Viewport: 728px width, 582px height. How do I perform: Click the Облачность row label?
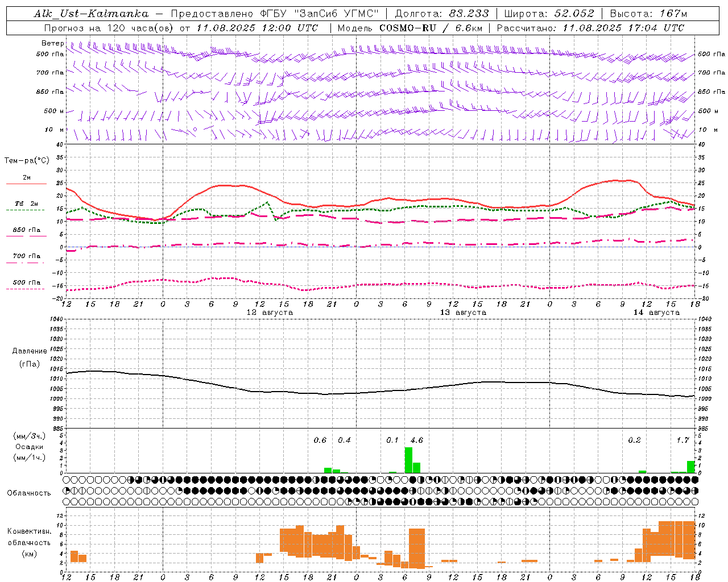tap(29, 493)
